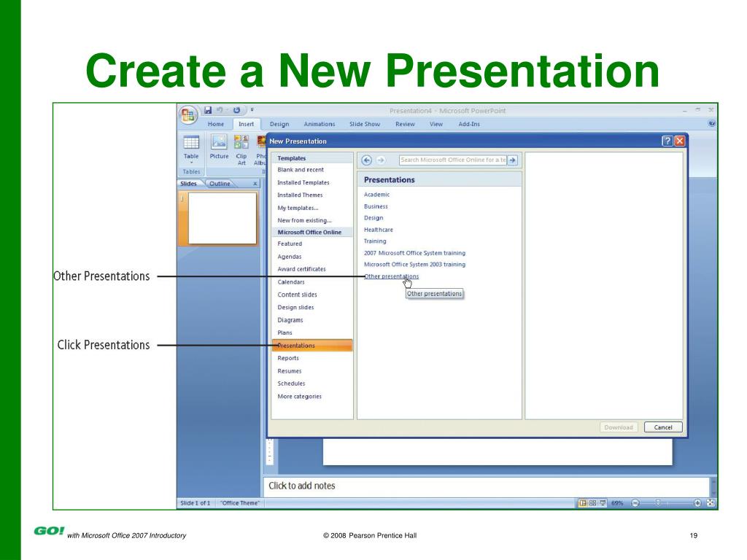Click the Other presentations link
The width and height of the screenshot is (747, 560).
click(391, 276)
